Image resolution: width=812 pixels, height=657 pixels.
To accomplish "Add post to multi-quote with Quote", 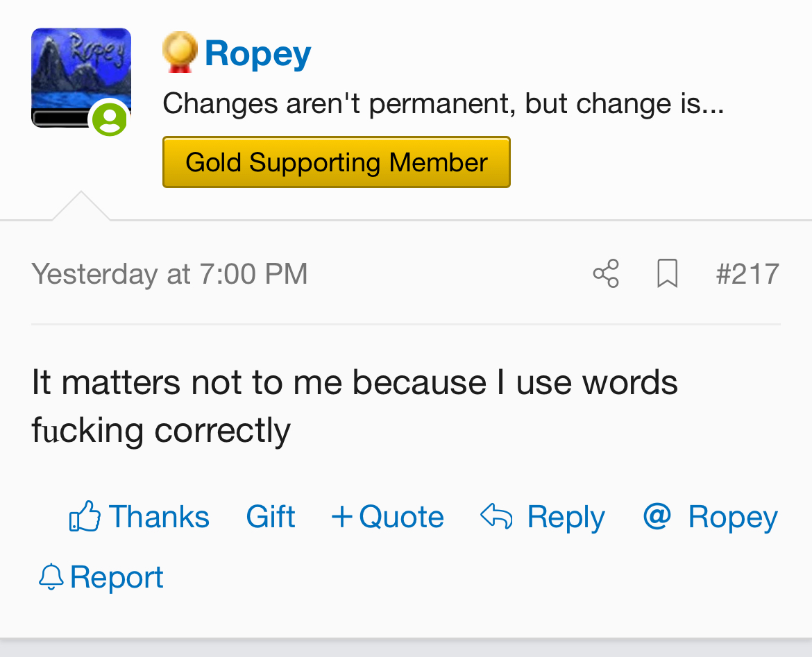I will coord(401,517).
